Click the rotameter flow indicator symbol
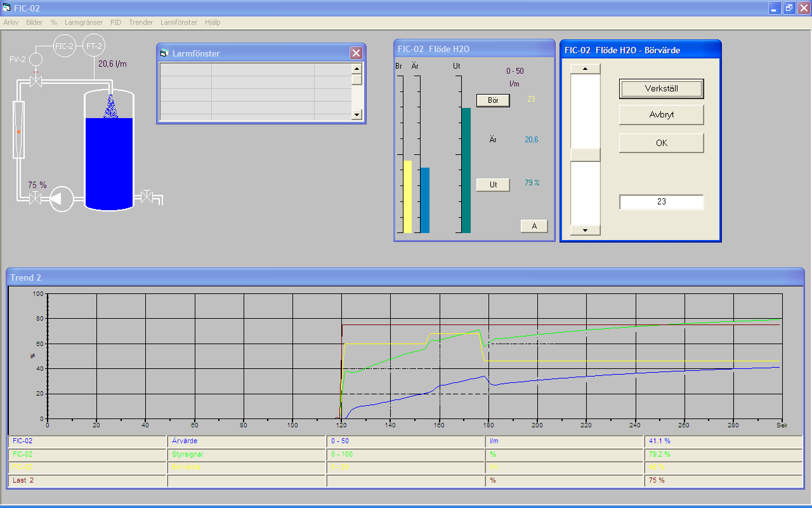This screenshot has height=508, width=812. [x=18, y=130]
